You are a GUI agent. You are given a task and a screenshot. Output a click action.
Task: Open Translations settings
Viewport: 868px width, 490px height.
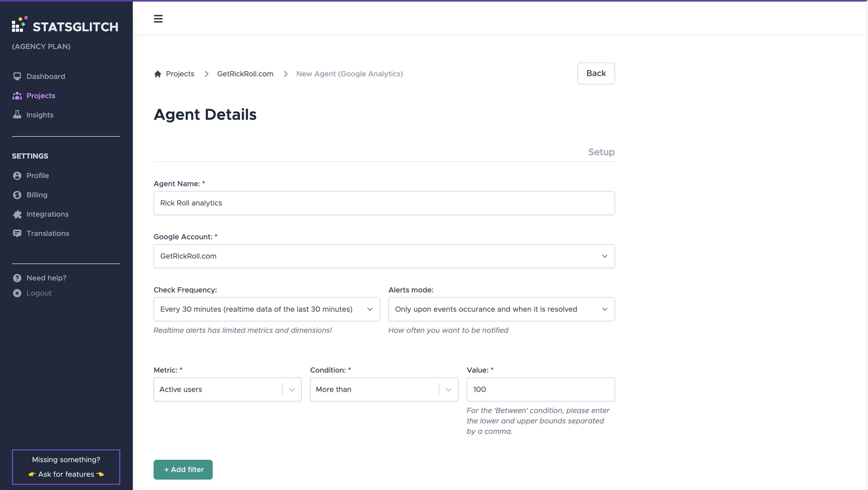(48, 233)
